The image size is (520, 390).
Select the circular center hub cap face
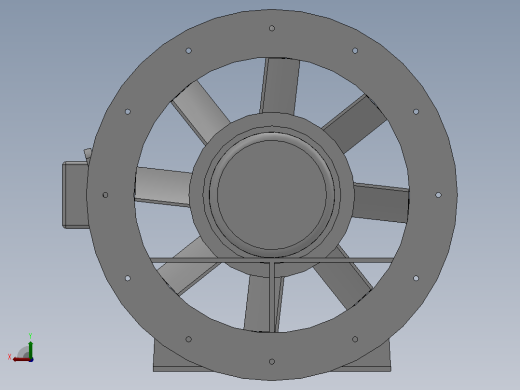[x=272, y=195]
